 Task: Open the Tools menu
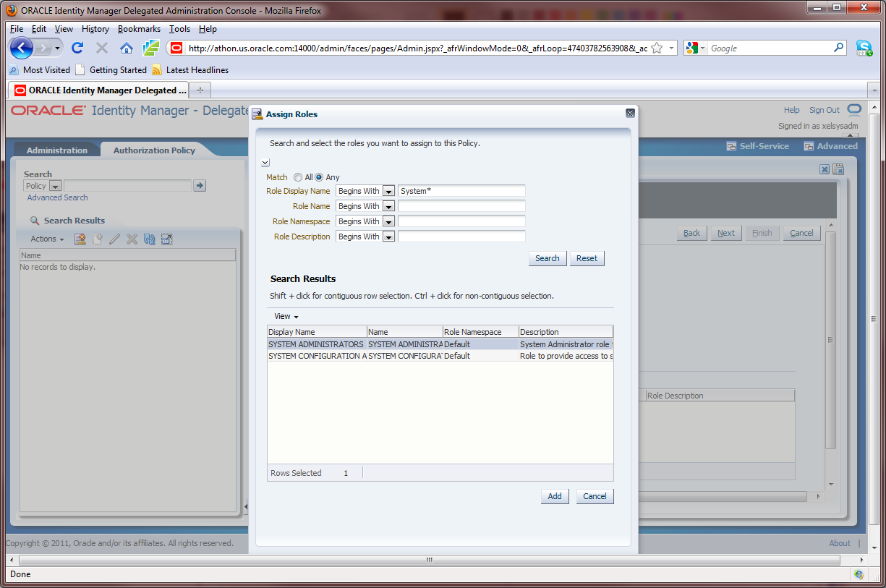(179, 29)
